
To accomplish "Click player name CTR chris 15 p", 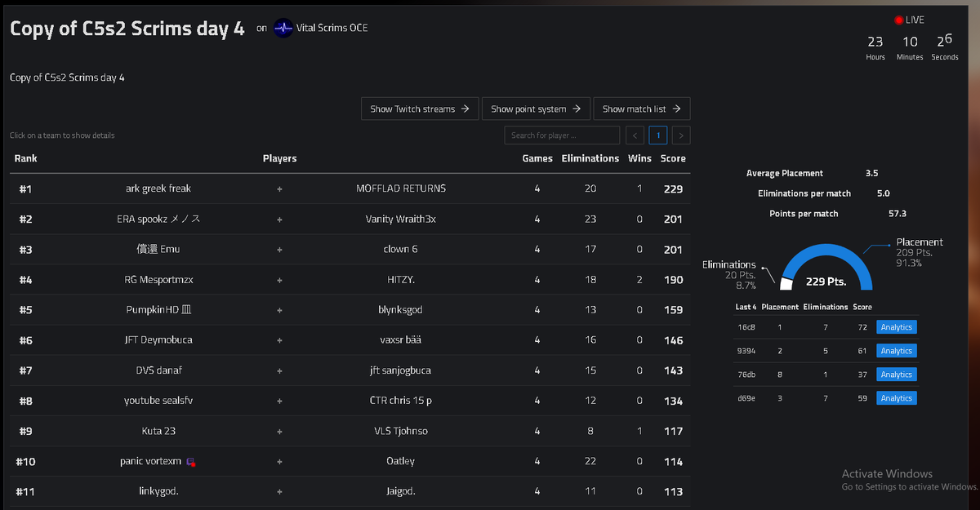I will pyautogui.click(x=401, y=401).
